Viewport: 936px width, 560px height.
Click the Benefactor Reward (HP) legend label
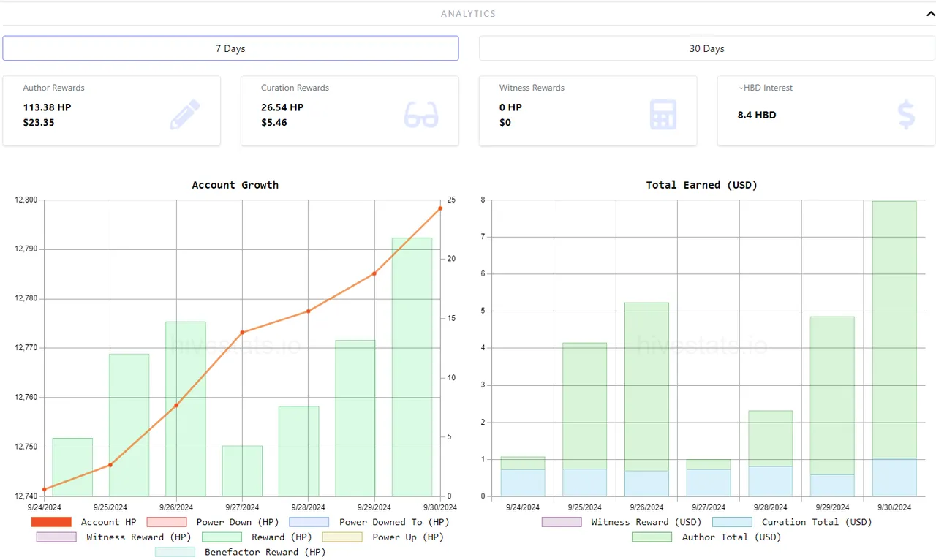point(265,553)
